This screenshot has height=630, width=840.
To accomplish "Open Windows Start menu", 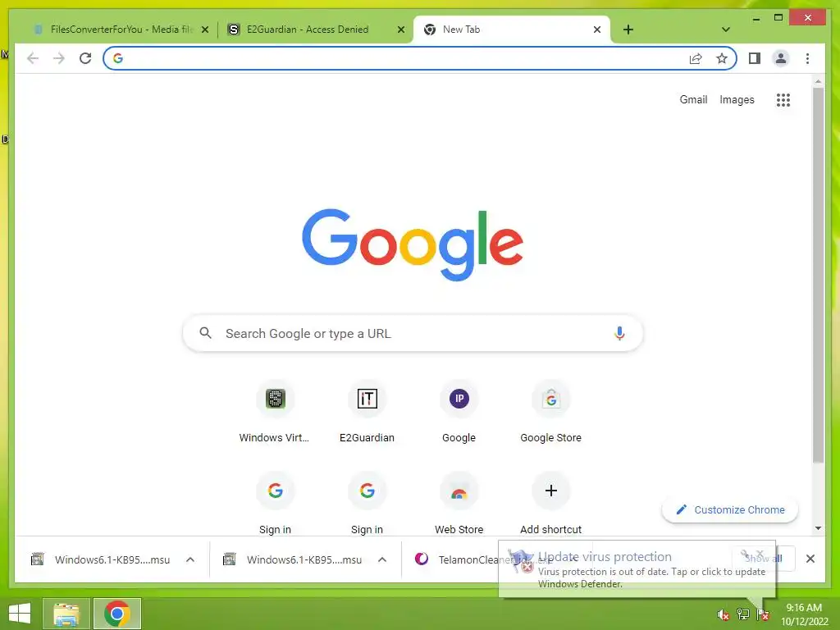I will click(20, 614).
